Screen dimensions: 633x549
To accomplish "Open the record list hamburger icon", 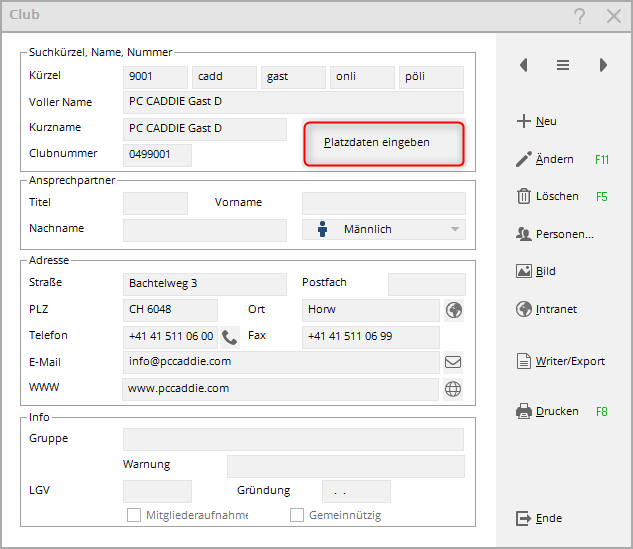I will pyautogui.click(x=563, y=65).
